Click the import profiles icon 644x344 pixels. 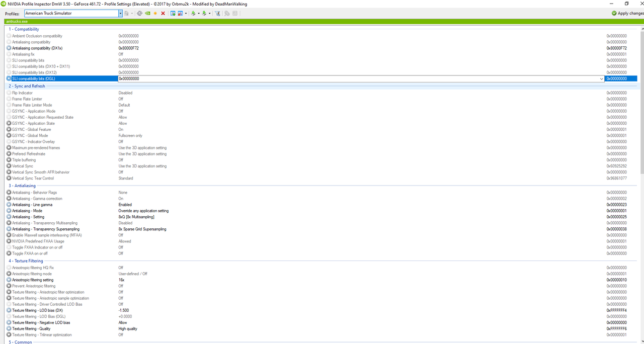[x=204, y=13]
